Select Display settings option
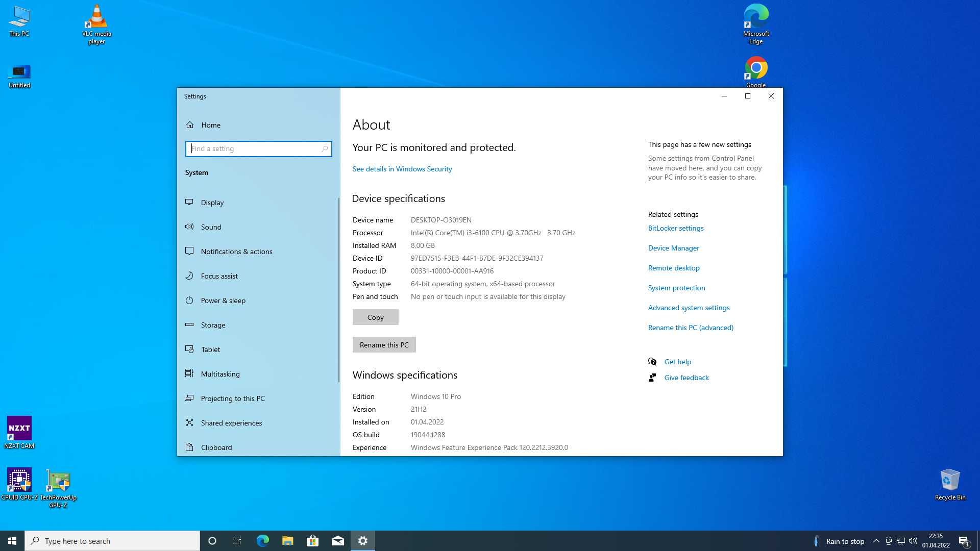The height and width of the screenshot is (551, 980). coord(213,202)
